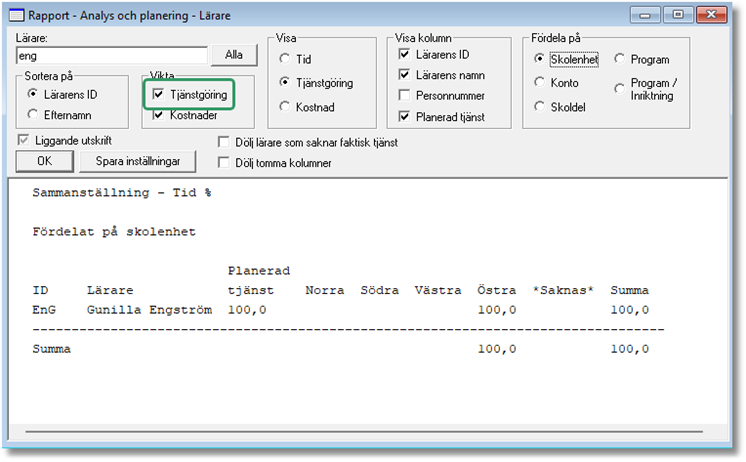Sort by Efternamn radio option
Image resolution: width=746 pixels, height=462 pixels.
tap(34, 115)
